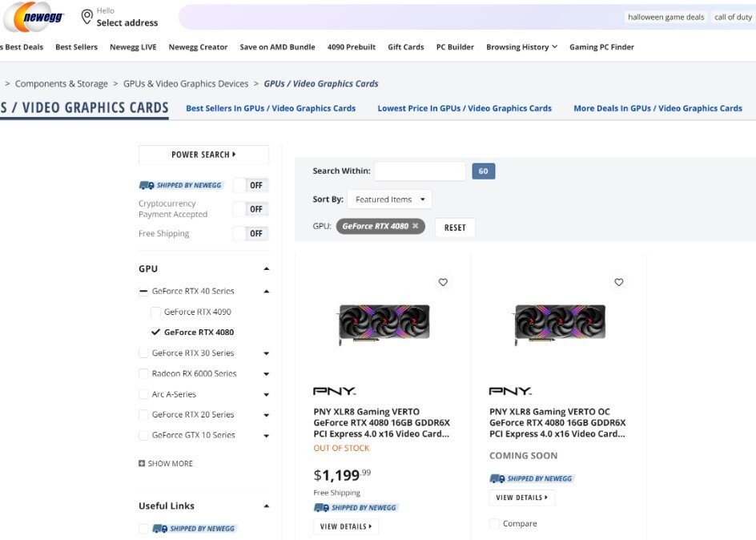Remove the GeForce RTX 4080 filter chip (x)
The image size is (756, 540).
[x=415, y=226]
